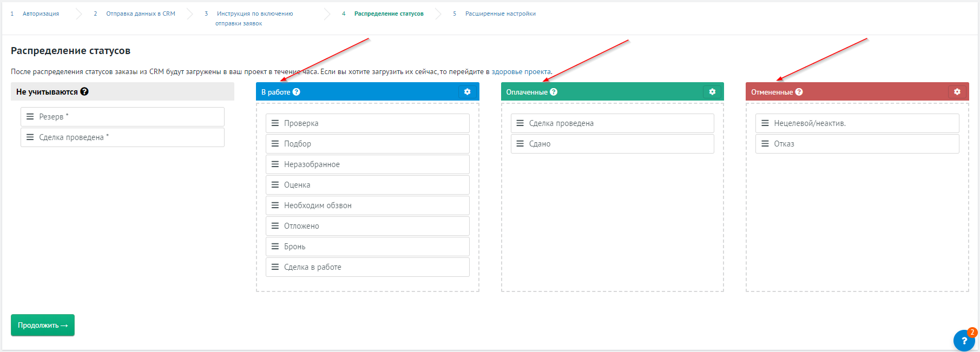Open settings gear in 'В работе' column

[467, 92]
